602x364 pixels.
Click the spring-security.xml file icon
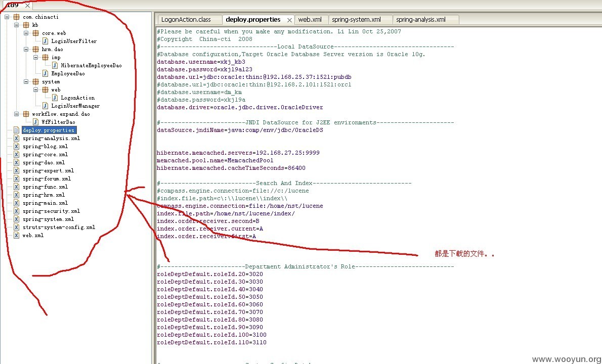[17, 211]
